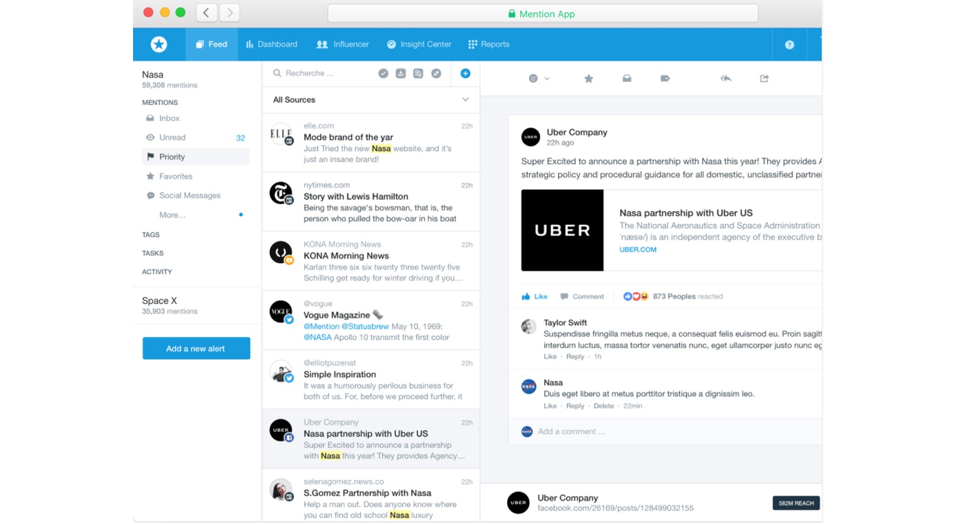Open the Simple Inspiration mention
980x524 pixels.
coord(371,380)
